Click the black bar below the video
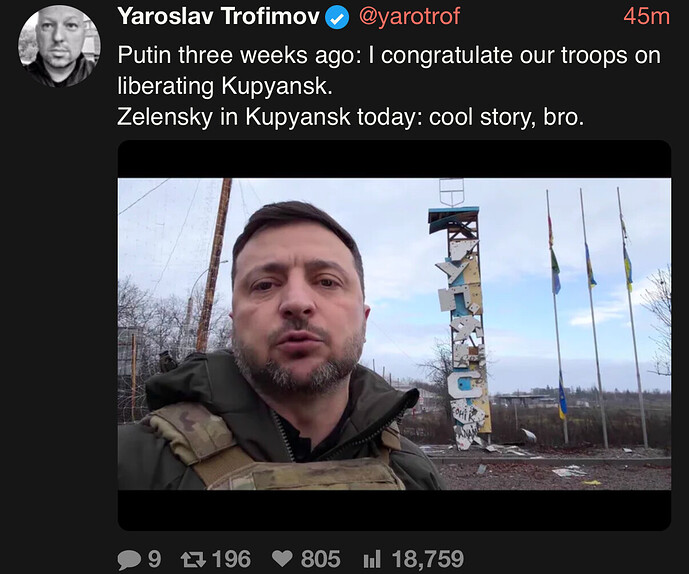 click(x=394, y=510)
